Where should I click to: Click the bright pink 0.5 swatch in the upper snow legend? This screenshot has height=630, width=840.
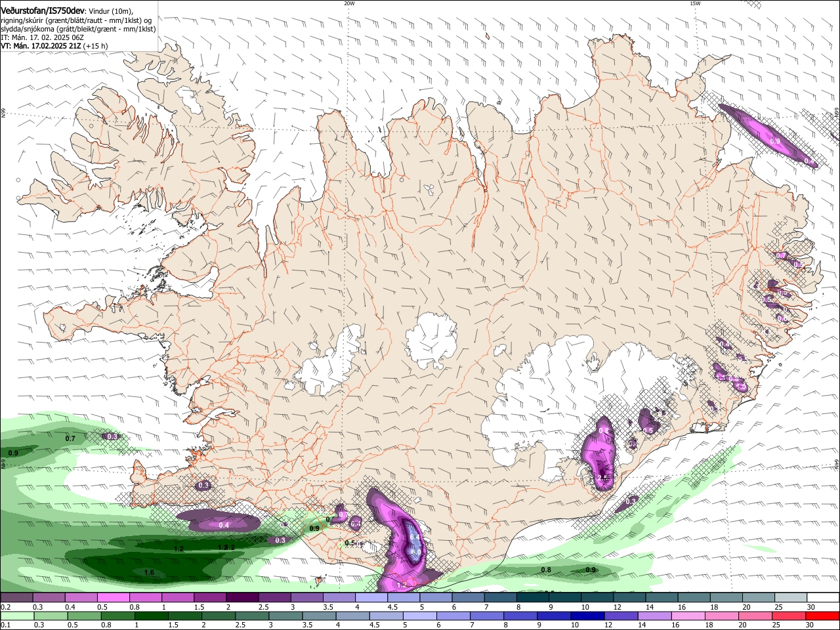(x=113, y=598)
